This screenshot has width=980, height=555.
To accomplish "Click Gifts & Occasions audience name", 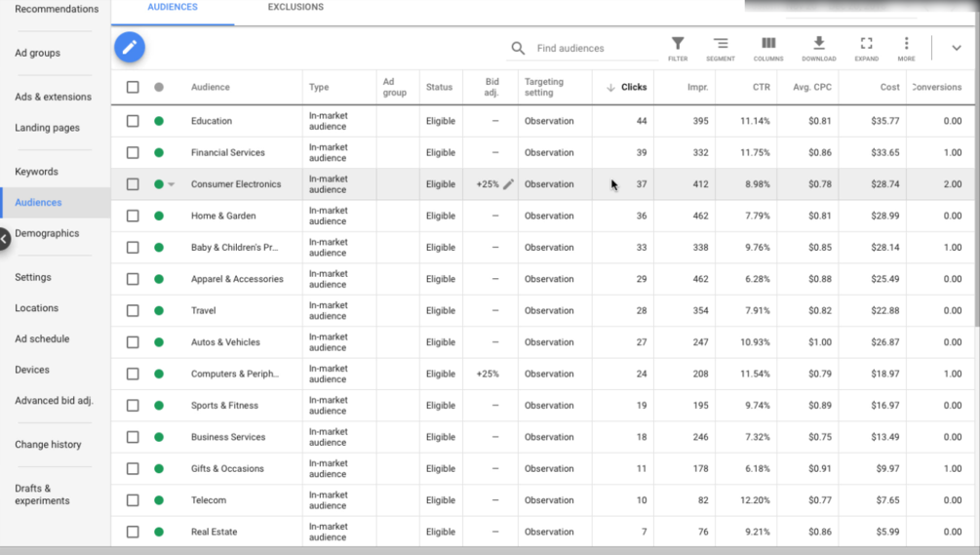I will tap(227, 469).
